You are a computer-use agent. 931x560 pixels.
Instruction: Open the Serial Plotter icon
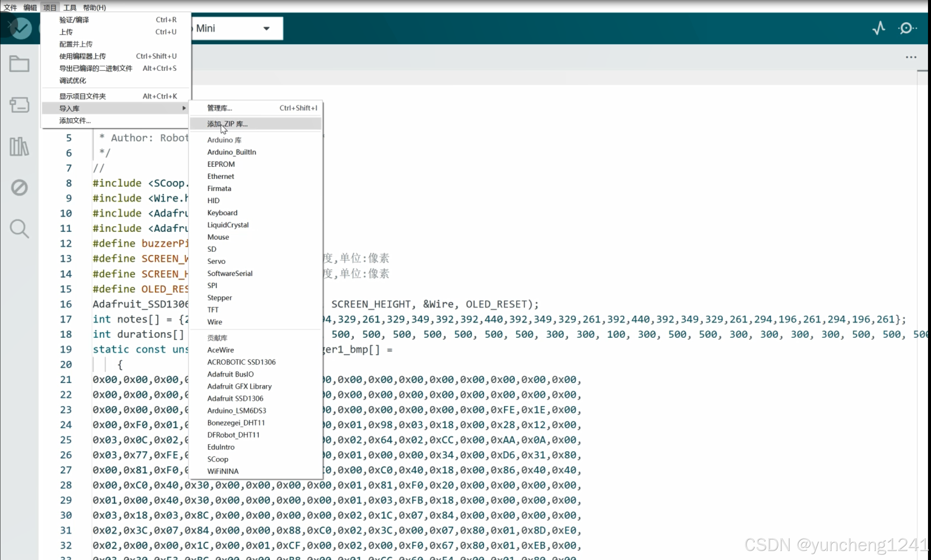(x=879, y=28)
